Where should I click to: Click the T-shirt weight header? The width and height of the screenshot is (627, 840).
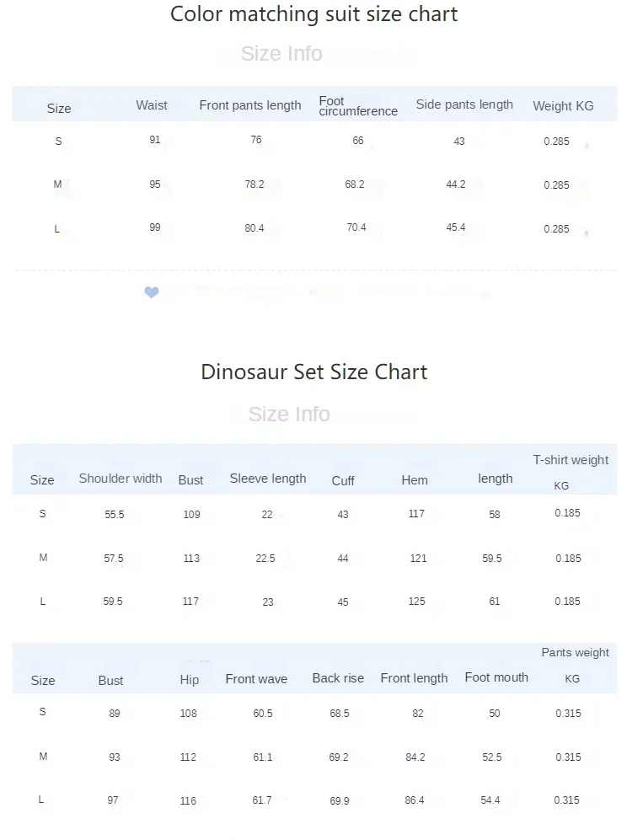coord(571,460)
